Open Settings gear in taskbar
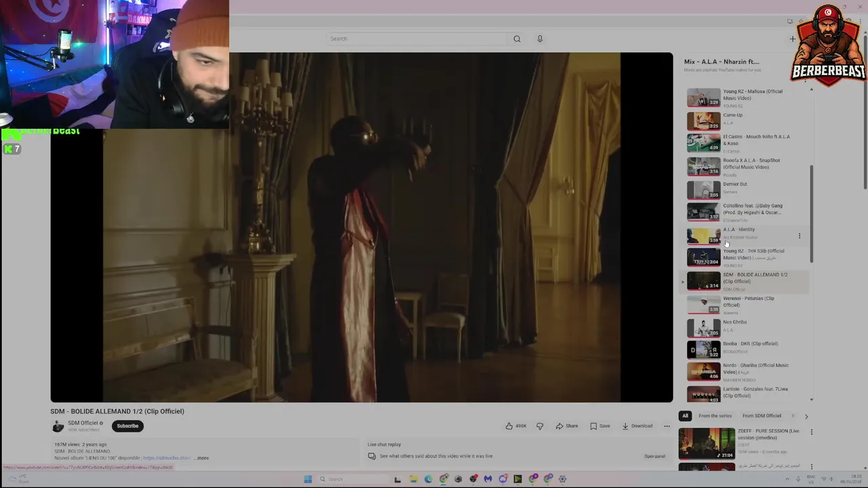868x488 pixels. (562, 479)
